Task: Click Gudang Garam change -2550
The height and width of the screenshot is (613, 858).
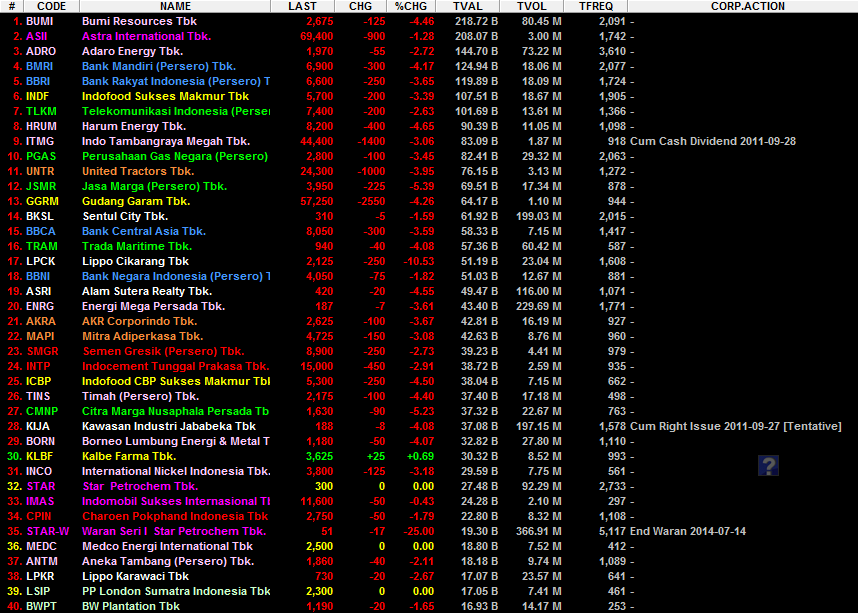Action: (371, 201)
